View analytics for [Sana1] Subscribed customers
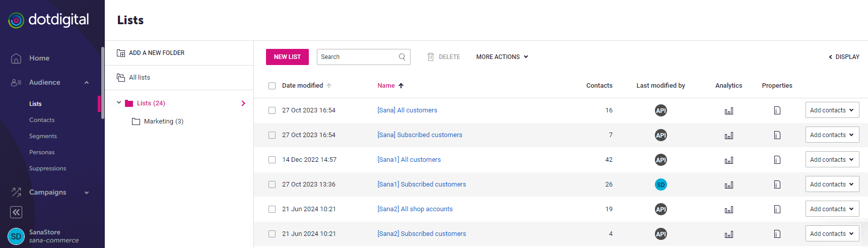This screenshot has height=248, width=868. click(729, 185)
